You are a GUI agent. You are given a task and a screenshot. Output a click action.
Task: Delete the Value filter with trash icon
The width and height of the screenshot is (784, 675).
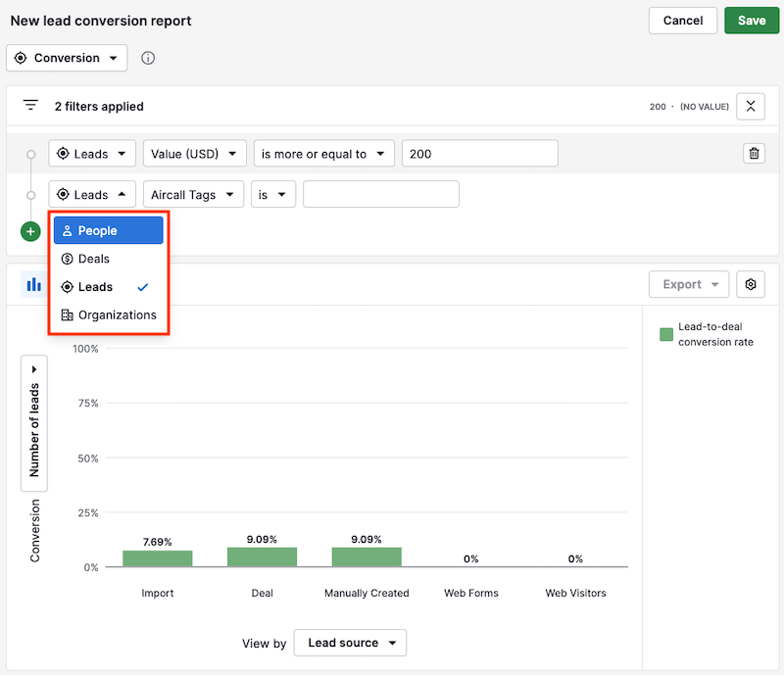point(754,154)
